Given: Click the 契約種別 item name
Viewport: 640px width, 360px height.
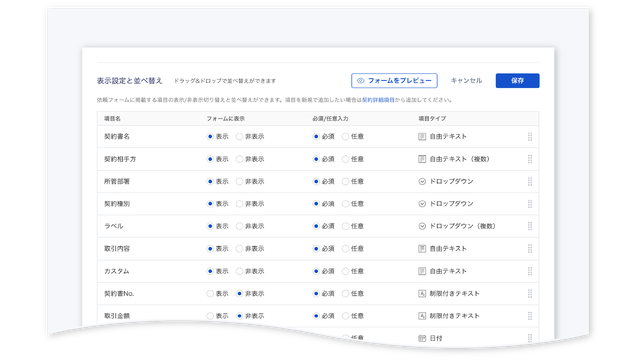Looking at the screenshot, I should click(x=117, y=204).
